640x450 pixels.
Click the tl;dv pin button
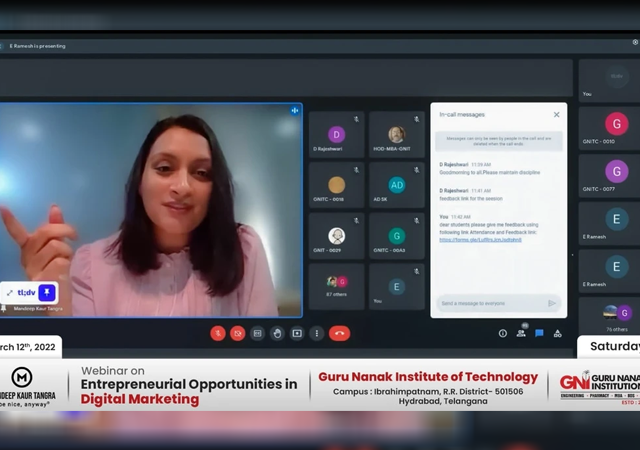pyautogui.click(x=47, y=293)
